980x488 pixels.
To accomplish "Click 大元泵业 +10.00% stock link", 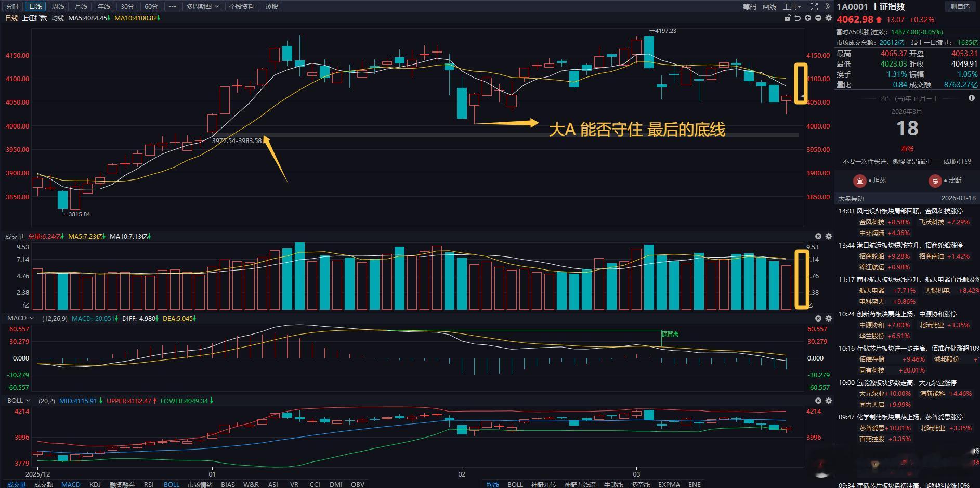I will click(x=885, y=393).
